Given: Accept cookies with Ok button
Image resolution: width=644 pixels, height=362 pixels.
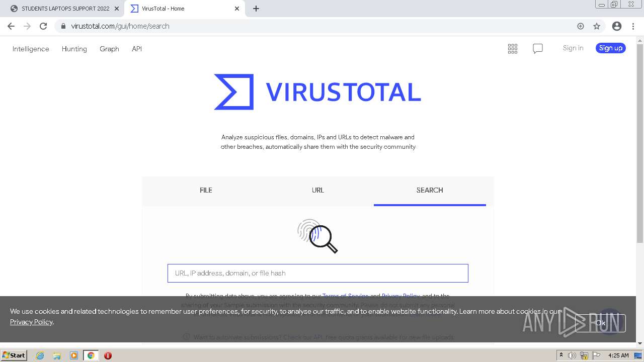Looking at the screenshot, I should 601,323.
